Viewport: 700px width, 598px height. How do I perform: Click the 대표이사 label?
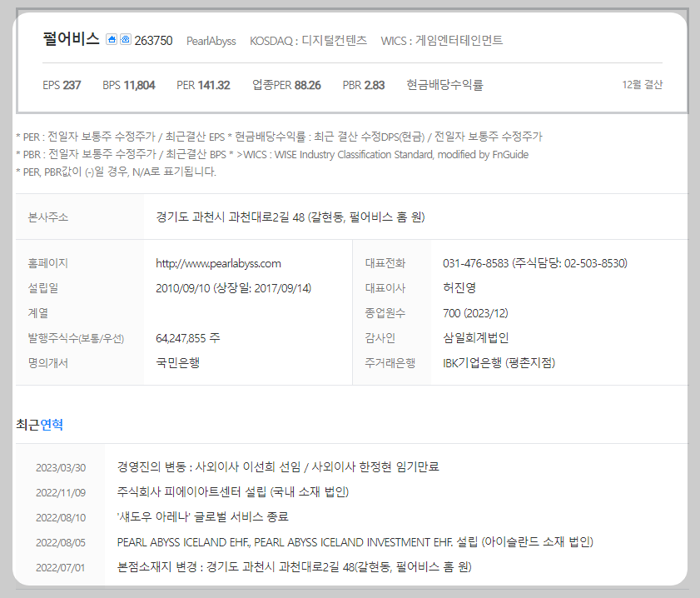coord(385,288)
